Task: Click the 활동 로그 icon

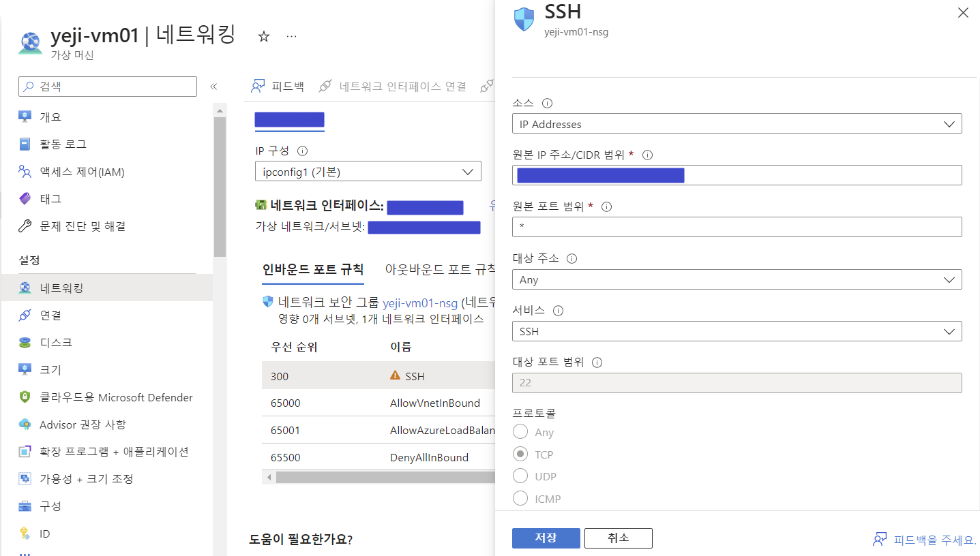Action: (x=25, y=144)
